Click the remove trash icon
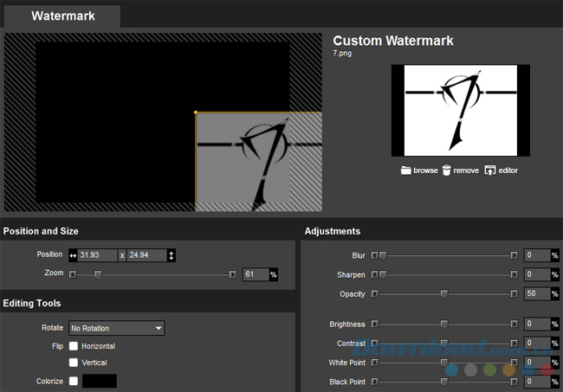Image resolution: width=563 pixels, height=392 pixels. point(447,170)
